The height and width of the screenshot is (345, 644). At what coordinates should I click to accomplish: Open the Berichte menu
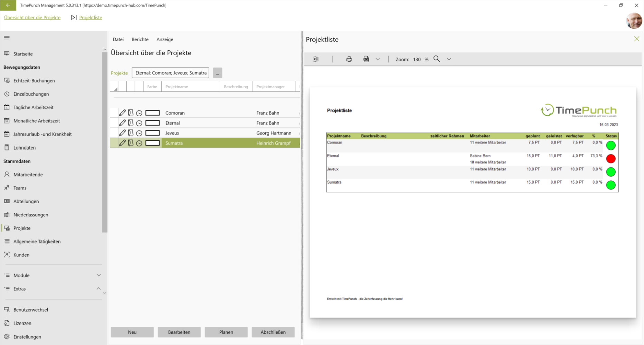click(x=140, y=39)
